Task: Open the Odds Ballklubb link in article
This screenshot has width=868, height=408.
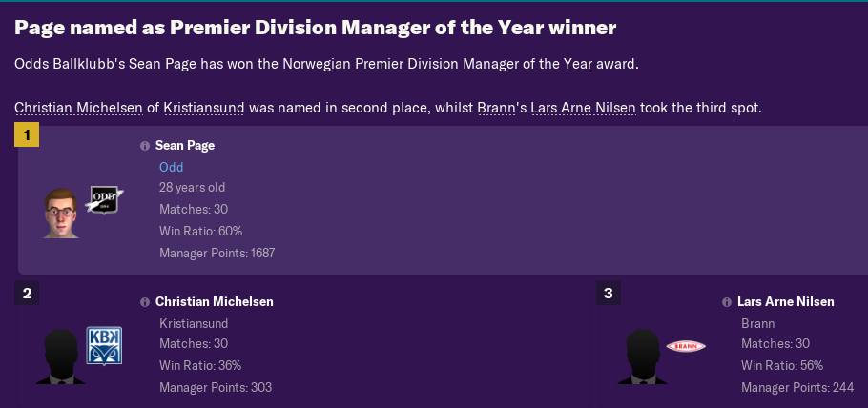Action: coord(64,64)
